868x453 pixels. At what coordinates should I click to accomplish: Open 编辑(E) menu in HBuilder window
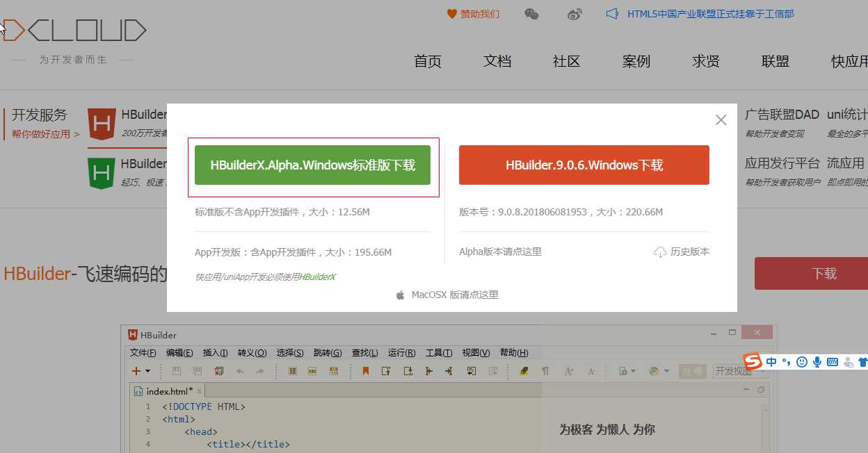tap(179, 353)
